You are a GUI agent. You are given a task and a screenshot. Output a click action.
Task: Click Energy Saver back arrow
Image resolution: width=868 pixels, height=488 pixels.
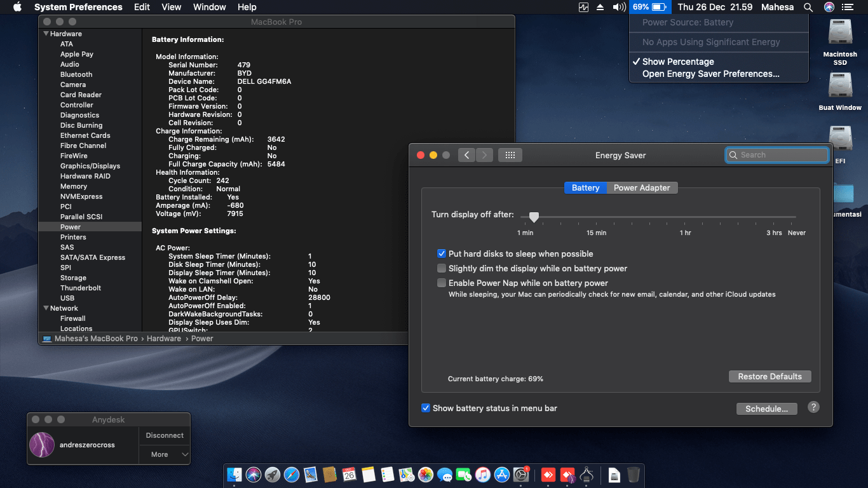(466, 155)
